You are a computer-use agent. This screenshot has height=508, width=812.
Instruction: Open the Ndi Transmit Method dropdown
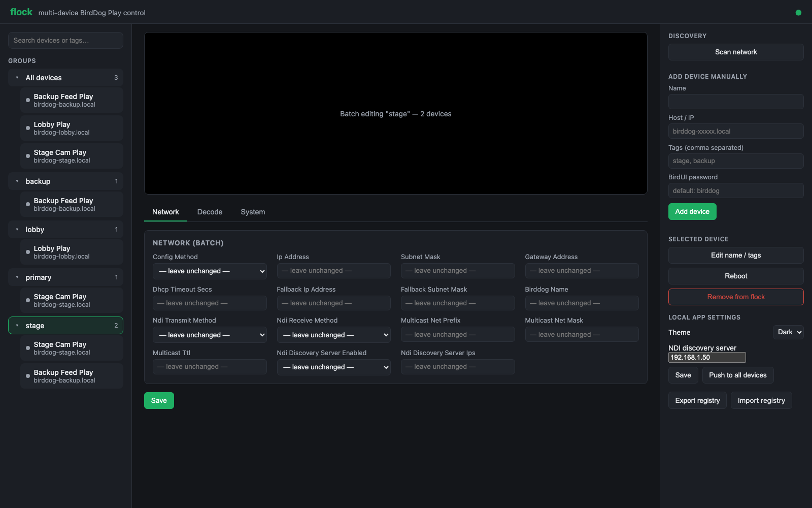[210, 335]
